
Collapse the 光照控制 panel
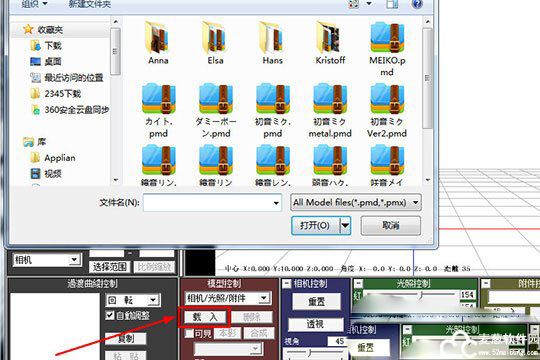[358, 284]
